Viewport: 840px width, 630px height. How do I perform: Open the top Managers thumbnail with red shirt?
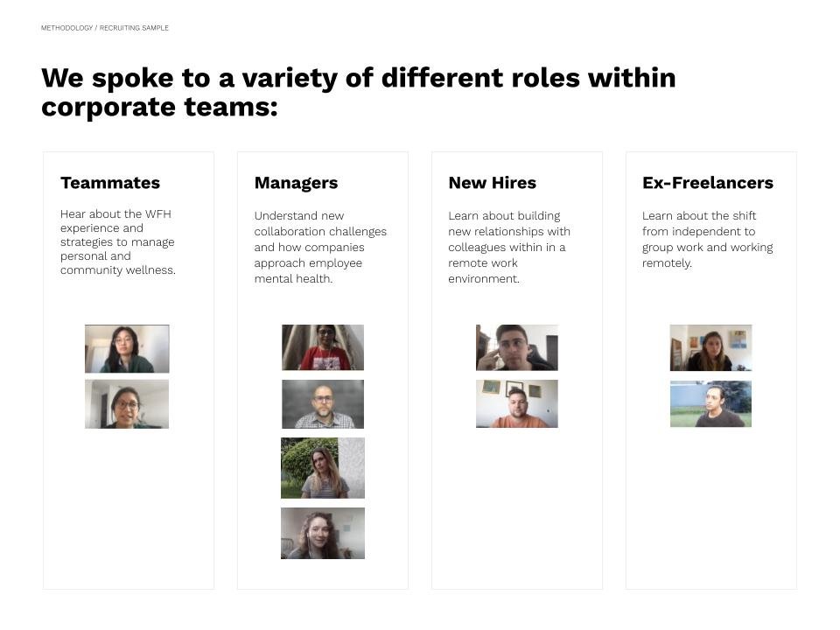pos(323,347)
